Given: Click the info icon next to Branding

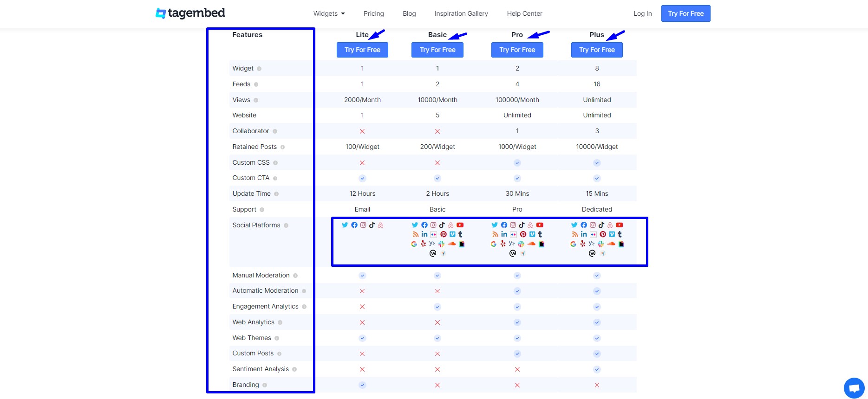Looking at the screenshot, I should click(265, 385).
